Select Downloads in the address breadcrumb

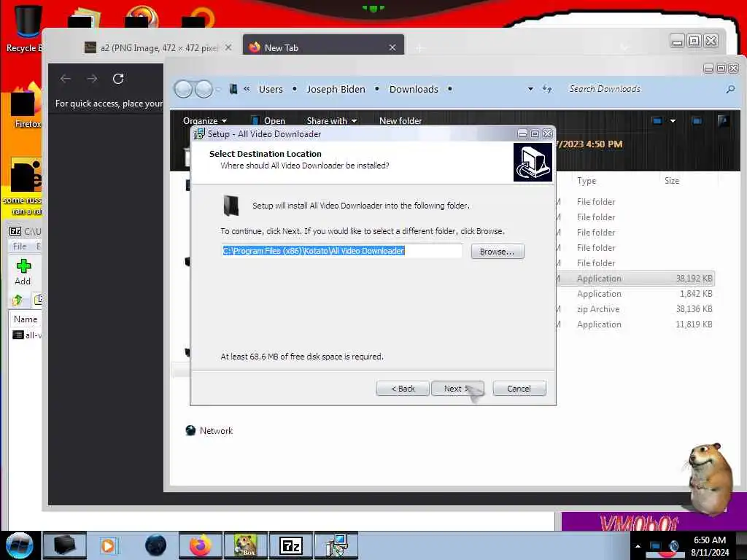click(414, 89)
